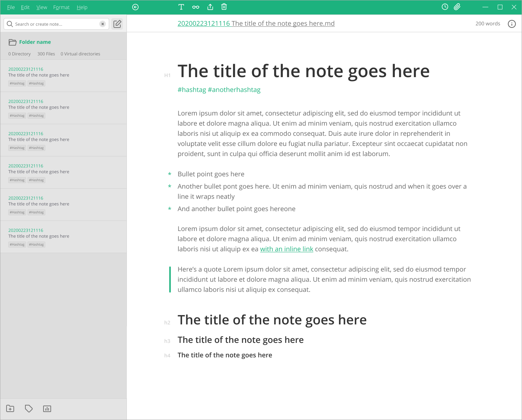Click the #anotherhashtag tag in the note
The width and height of the screenshot is (522, 420).
(x=234, y=90)
